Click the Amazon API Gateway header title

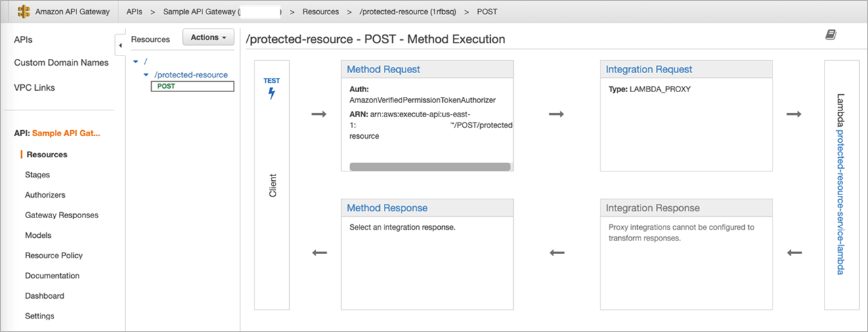coord(72,12)
